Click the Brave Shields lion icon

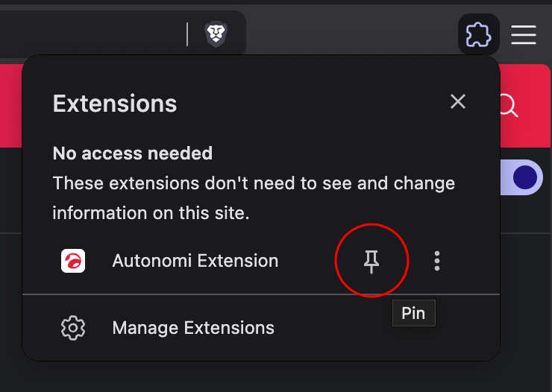[216, 34]
